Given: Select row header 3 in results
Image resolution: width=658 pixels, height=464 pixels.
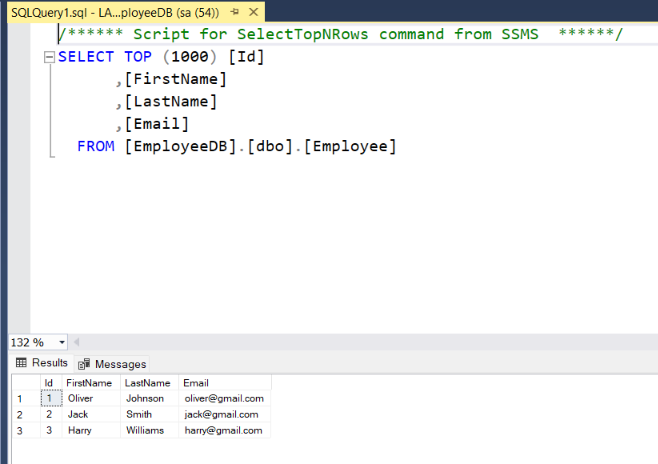Looking at the screenshot, I should pos(26,430).
